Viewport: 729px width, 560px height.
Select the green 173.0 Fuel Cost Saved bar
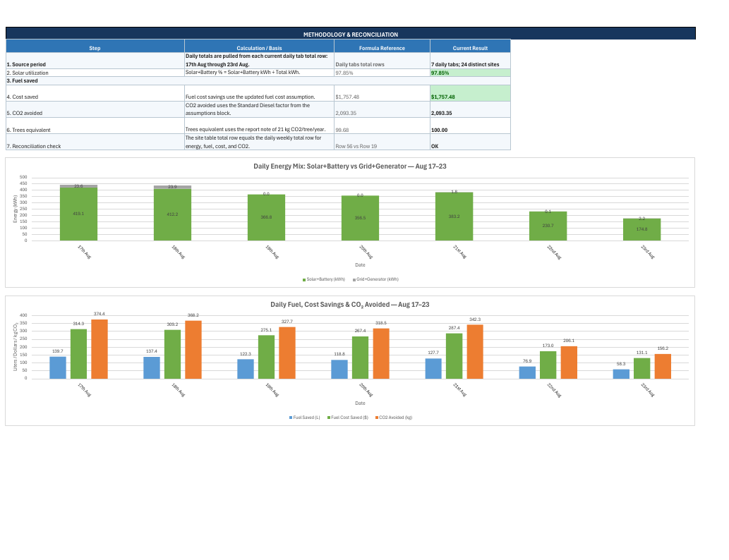[548, 365]
